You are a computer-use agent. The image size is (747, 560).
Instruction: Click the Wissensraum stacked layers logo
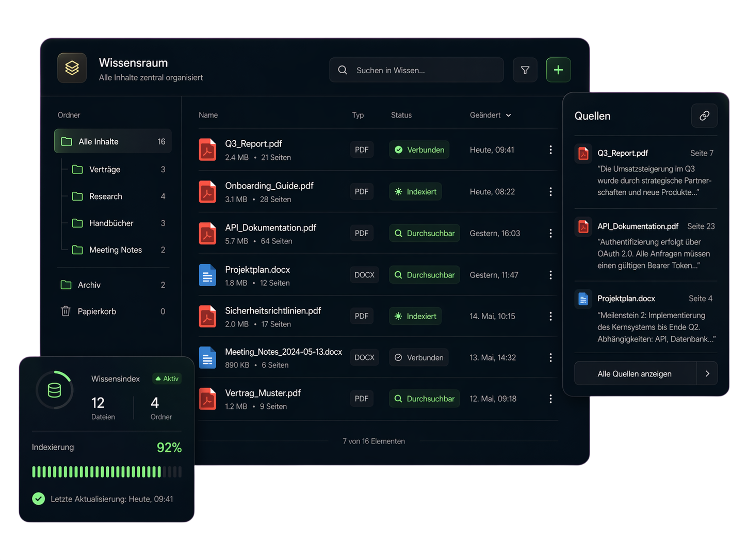[x=72, y=68]
